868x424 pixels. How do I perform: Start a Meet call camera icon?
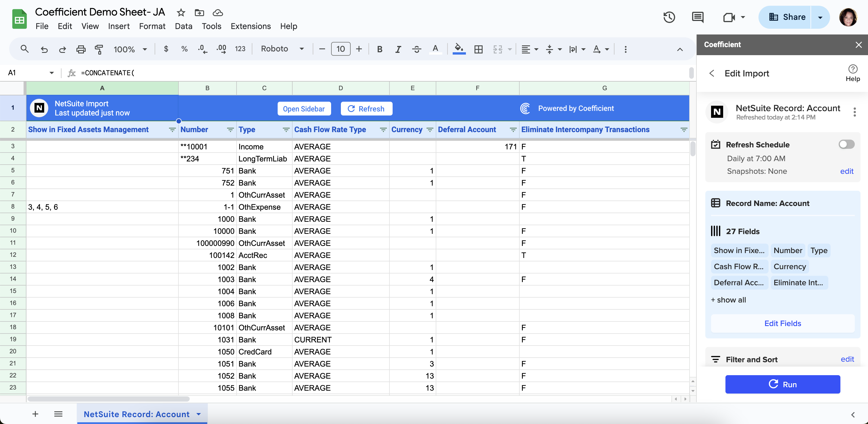(729, 17)
